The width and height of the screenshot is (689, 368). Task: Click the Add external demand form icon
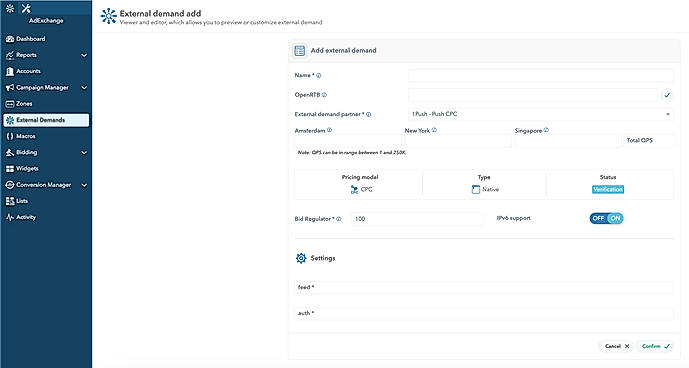click(300, 51)
